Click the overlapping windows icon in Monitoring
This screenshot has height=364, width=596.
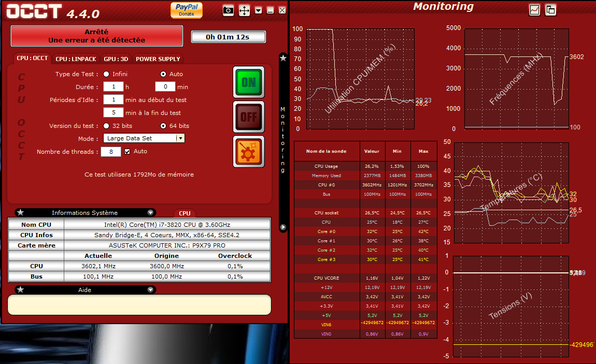click(550, 9)
